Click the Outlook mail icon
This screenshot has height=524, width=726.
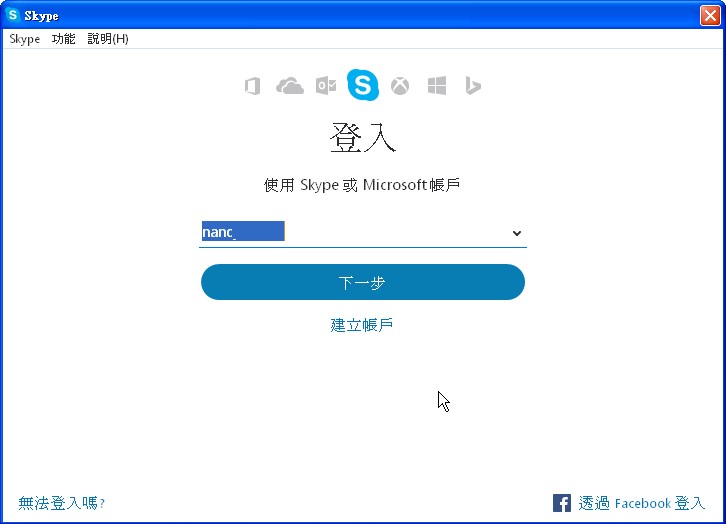click(x=326, y=86)
